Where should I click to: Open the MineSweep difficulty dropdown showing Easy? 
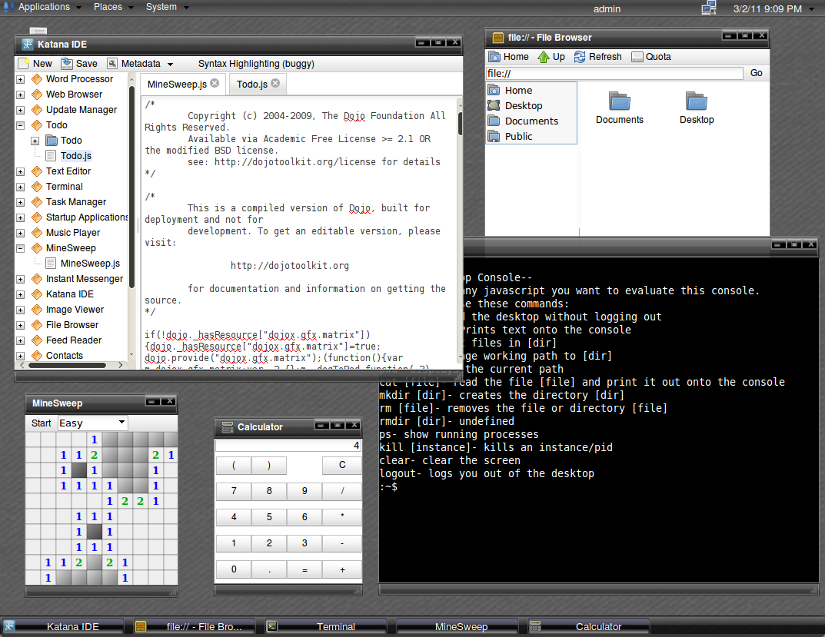[x=92, y=423]
